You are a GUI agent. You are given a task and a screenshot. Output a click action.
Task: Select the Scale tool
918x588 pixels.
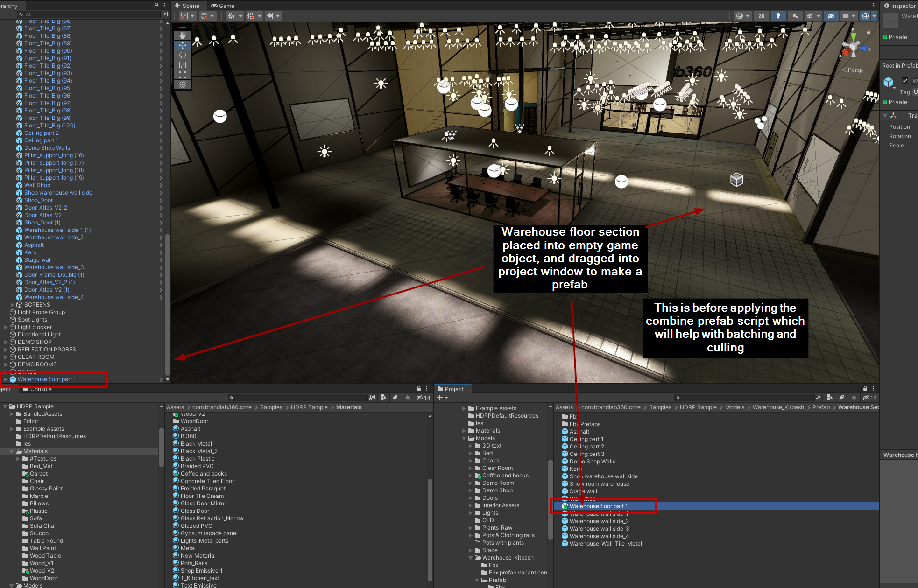pos(183,65)
